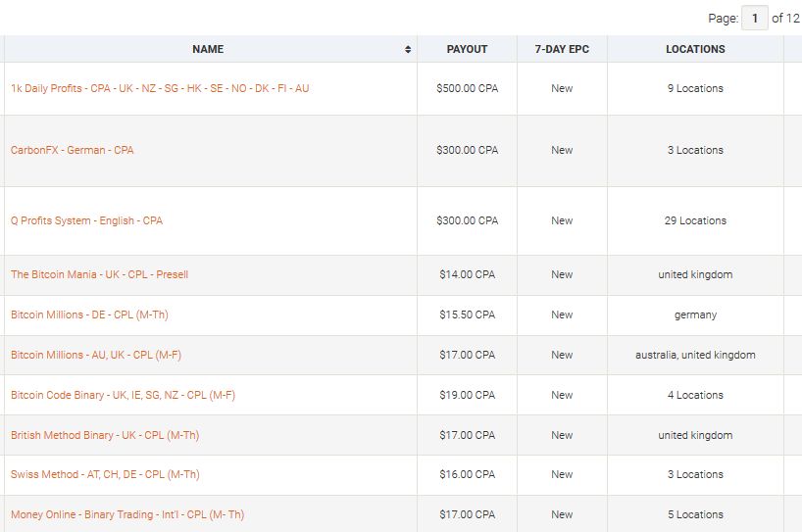The width and height of the screenshot is (802, 532).
Task: Click the LOCATIONS column header
Action: pos(695,49)
